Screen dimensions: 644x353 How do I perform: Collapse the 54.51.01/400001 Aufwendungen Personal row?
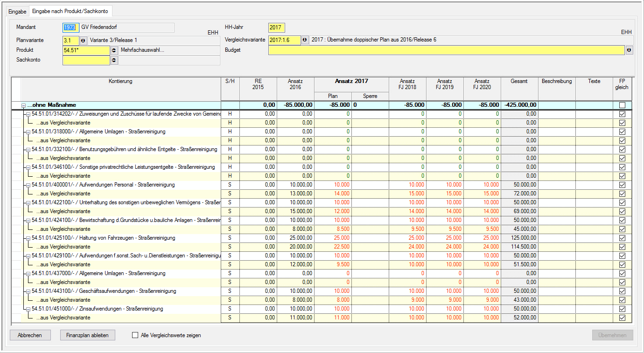(28, 185)
